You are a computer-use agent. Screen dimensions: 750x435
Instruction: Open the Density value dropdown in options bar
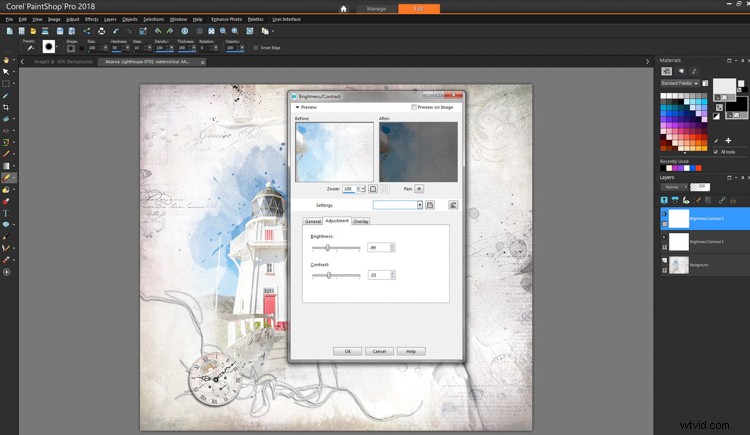click(x=171, y=48)
